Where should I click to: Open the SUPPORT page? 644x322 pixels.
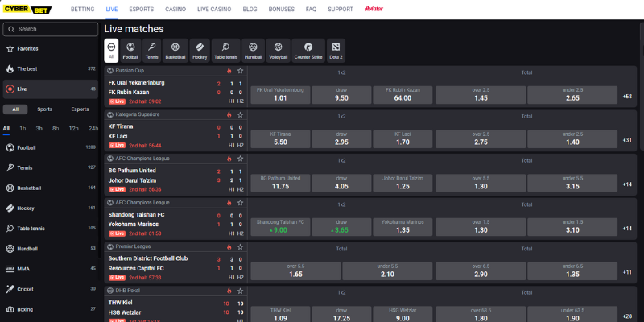[x=340, y=9]
